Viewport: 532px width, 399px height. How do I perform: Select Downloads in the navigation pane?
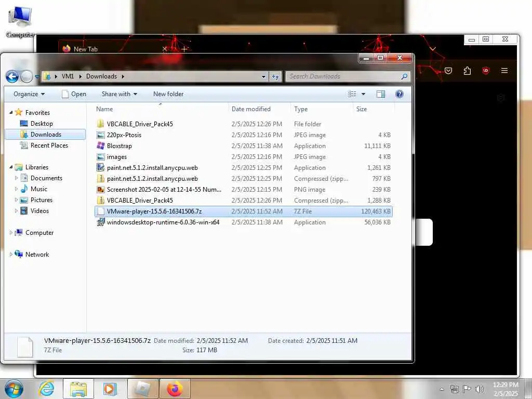pyautogui.click(x=46, y=135)
